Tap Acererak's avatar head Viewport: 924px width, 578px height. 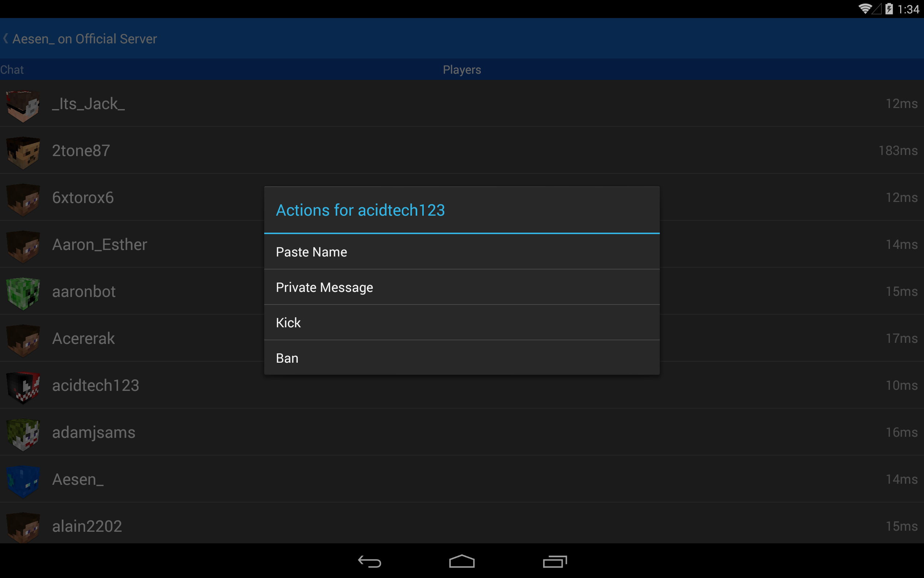(23, 341)
